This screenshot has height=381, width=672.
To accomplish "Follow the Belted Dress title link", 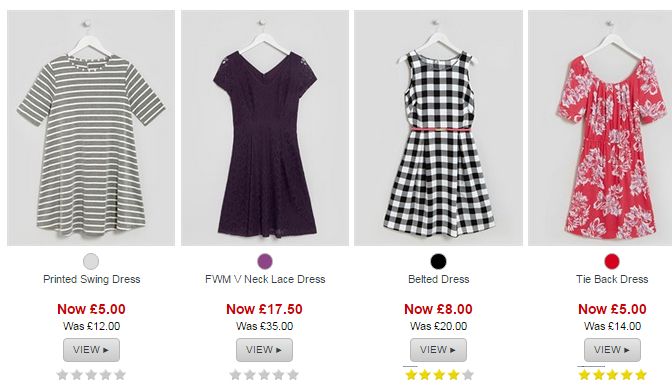I will click(x=438, y=279).
